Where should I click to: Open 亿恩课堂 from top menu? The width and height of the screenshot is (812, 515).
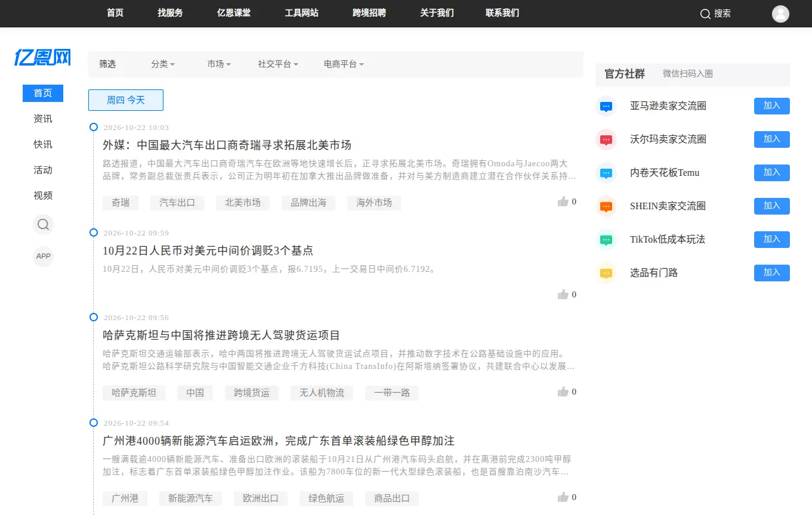(234, 13)
